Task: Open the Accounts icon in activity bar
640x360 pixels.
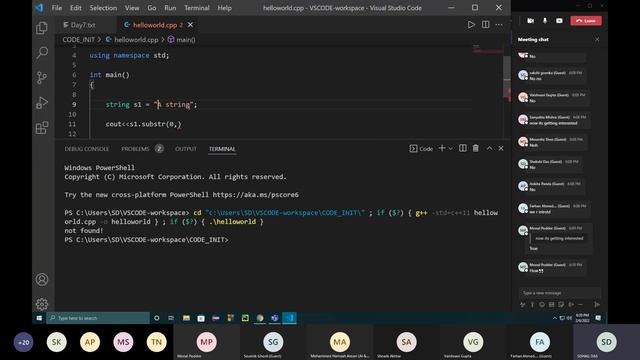Action: click(x=42, y=280)
